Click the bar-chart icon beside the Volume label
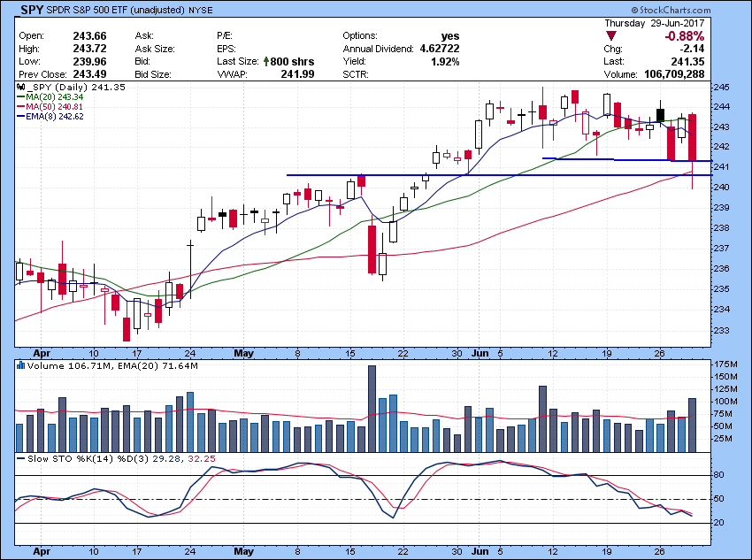Screen dimensions: 752x560 (20, 366)
